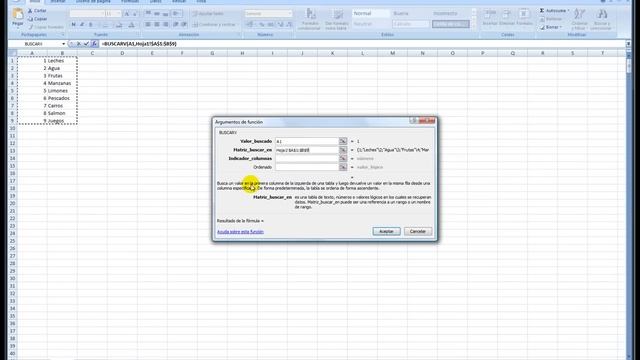Image resolution: width=640 pixels, height=360 pixels.
Task: Click the Autosuma sigma button
Action: coord(554,11)
